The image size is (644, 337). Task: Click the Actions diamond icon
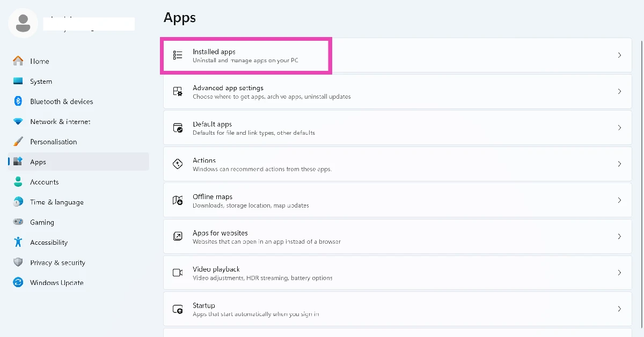coord(177,164)
